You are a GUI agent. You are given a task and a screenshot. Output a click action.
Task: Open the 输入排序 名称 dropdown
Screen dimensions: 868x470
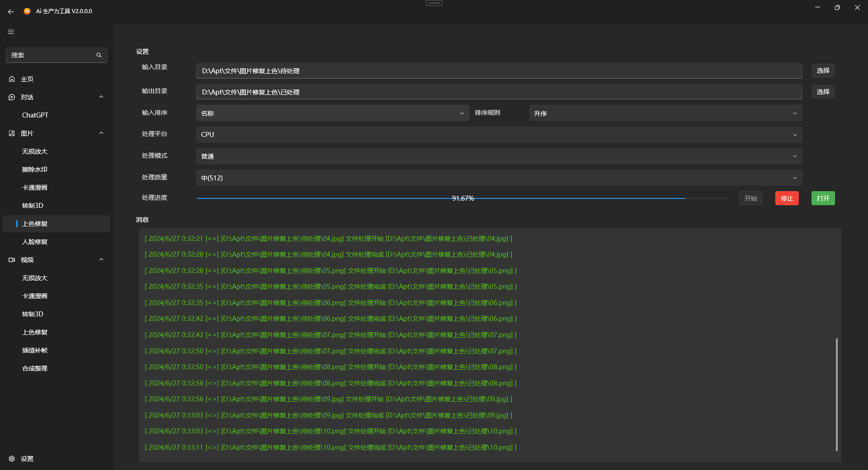coord(333,113)
